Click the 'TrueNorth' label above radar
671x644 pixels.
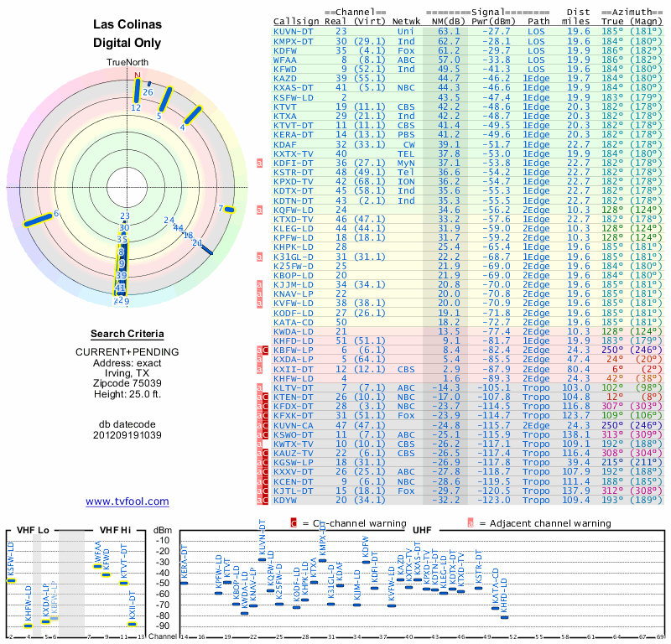coord(127,62)
